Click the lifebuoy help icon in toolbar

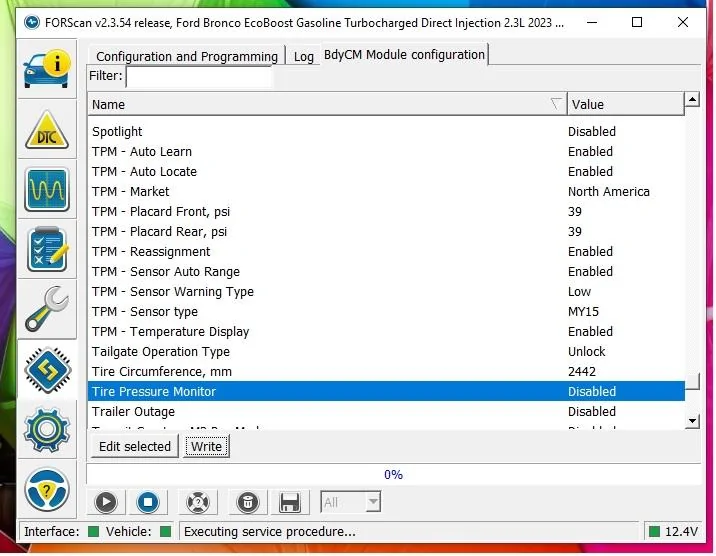click(198, 502)
